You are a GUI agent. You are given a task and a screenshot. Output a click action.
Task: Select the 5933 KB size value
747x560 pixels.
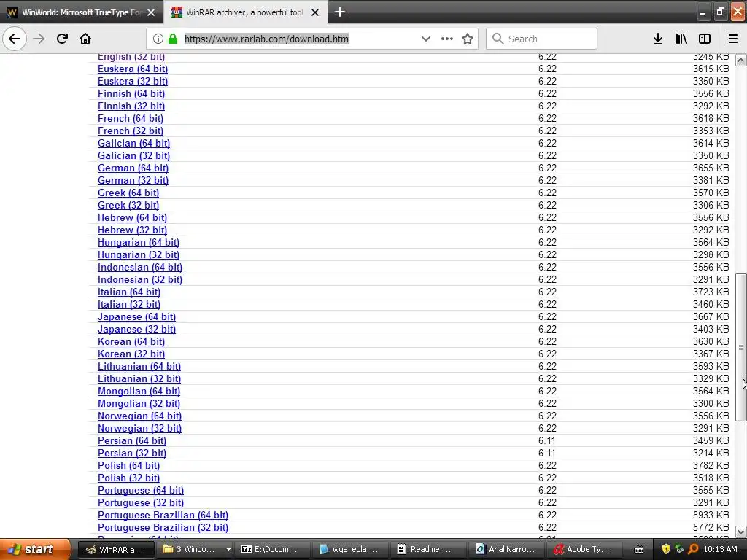tap(711, 514)
